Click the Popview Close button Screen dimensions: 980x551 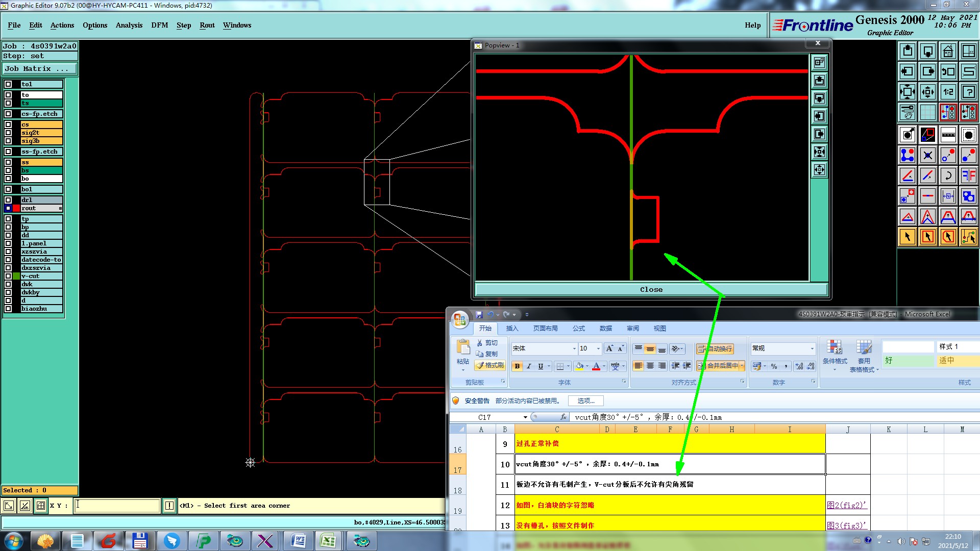coord(651,289)
